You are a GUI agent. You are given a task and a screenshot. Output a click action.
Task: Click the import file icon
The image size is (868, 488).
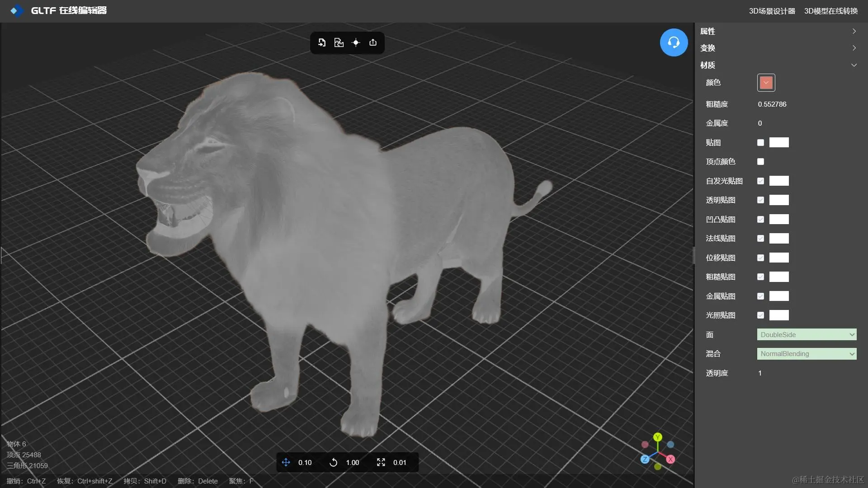tap(322, 42)
